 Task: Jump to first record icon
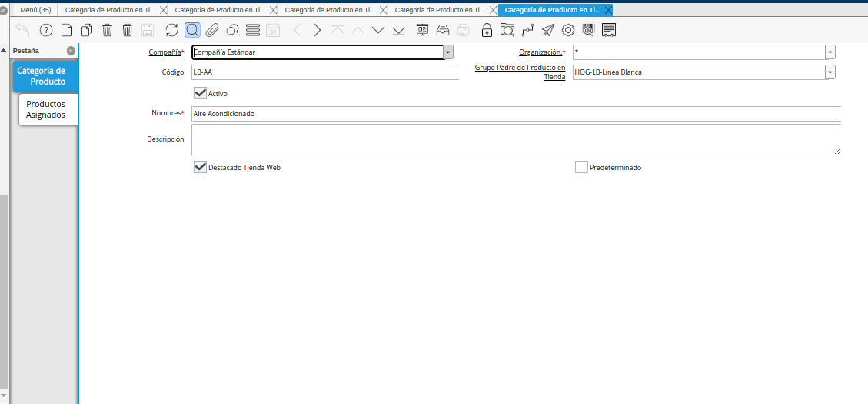point(338,30)
